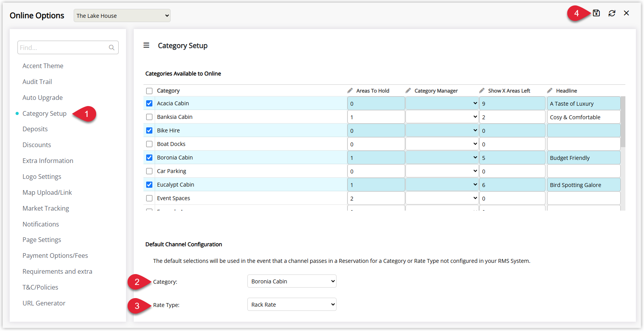Select Category Setup in the sidebar
Image resolution: width=644 pixels, height=331 pixels.
coord(45,113)
